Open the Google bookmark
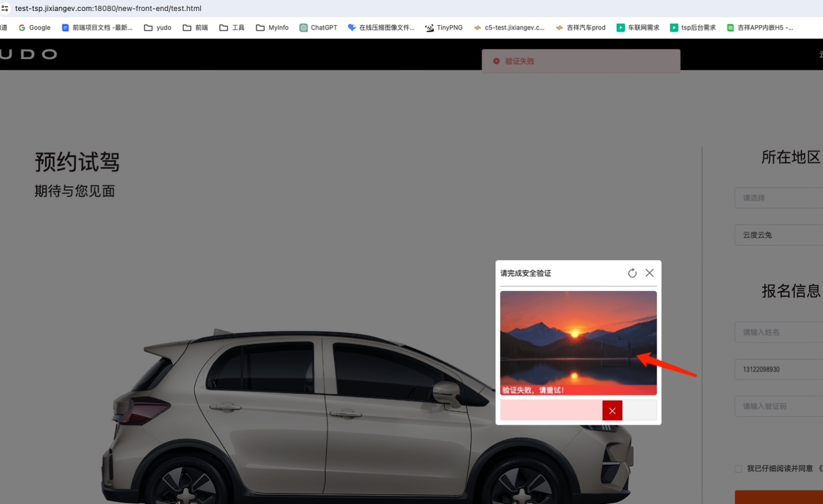The image size is (823, 504). [x=34, y=28]
